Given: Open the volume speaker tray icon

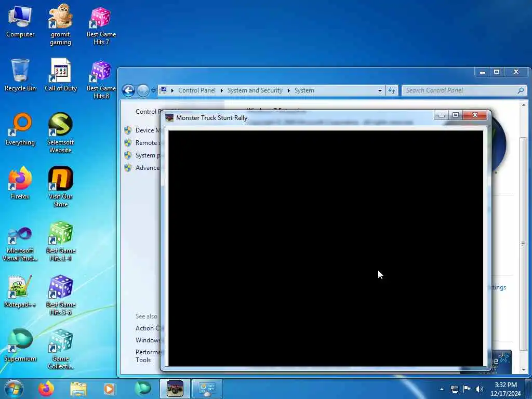Looking at the screenshot, I should (480, 389).
